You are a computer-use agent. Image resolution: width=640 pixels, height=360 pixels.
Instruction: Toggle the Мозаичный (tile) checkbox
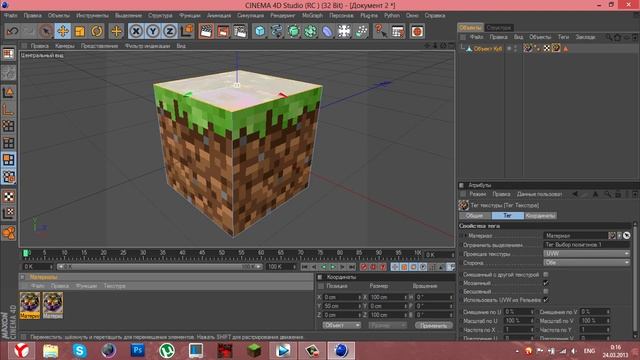tap(546, 283)
